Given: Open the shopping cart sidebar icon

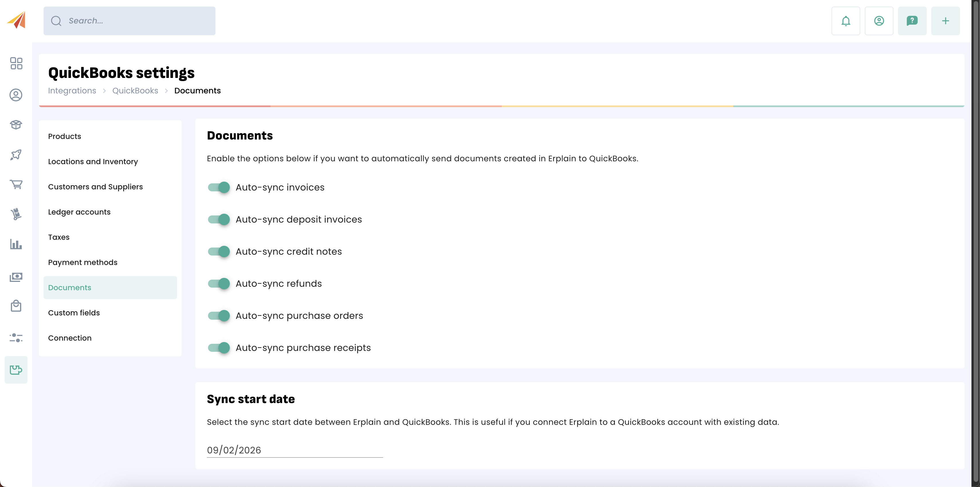Looking at the screenshot, I should 16,184.
